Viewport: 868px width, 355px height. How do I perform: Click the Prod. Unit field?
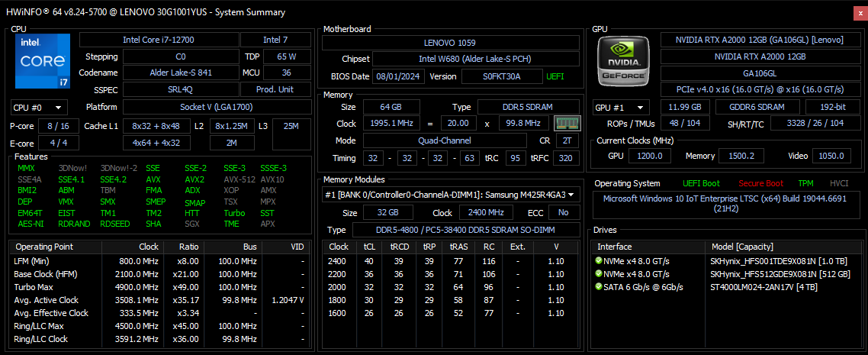(x=275, y=89)
